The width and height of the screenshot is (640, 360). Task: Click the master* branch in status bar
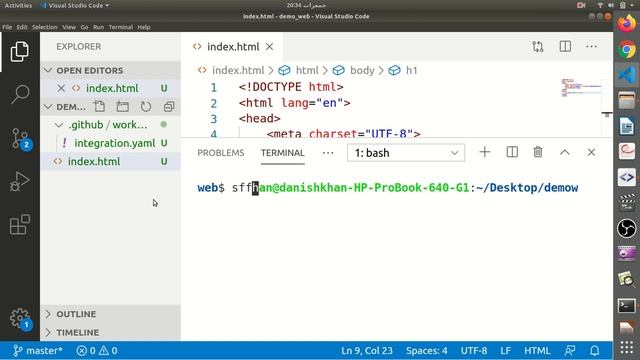click(x=37, y=351)
